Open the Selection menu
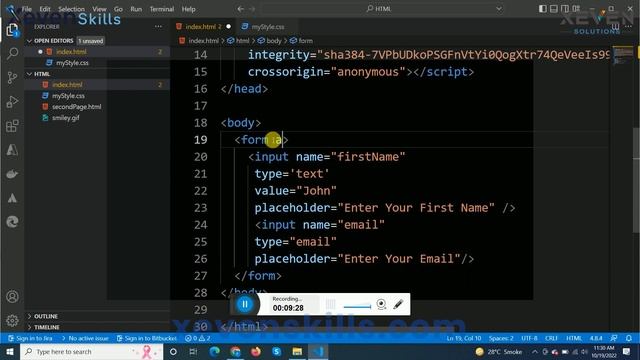Image resolution: width=640 pixels, height=360 pixels. tap(71, 9)
